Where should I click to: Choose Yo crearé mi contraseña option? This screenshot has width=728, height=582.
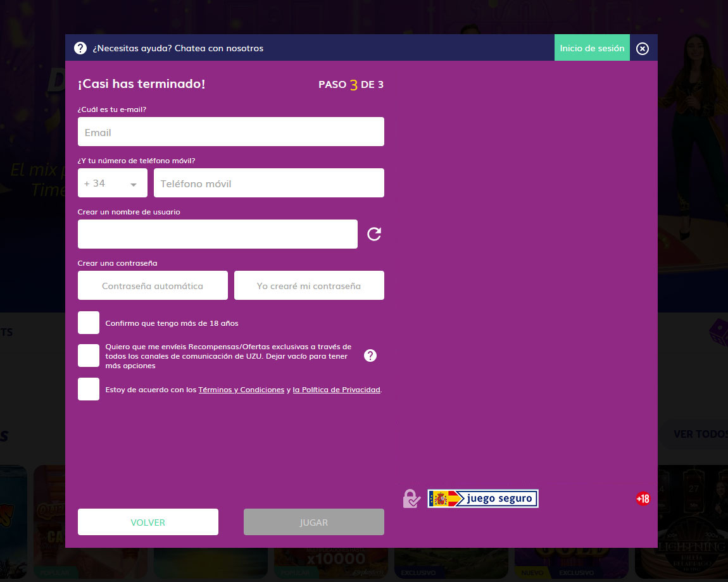[309, 286]
